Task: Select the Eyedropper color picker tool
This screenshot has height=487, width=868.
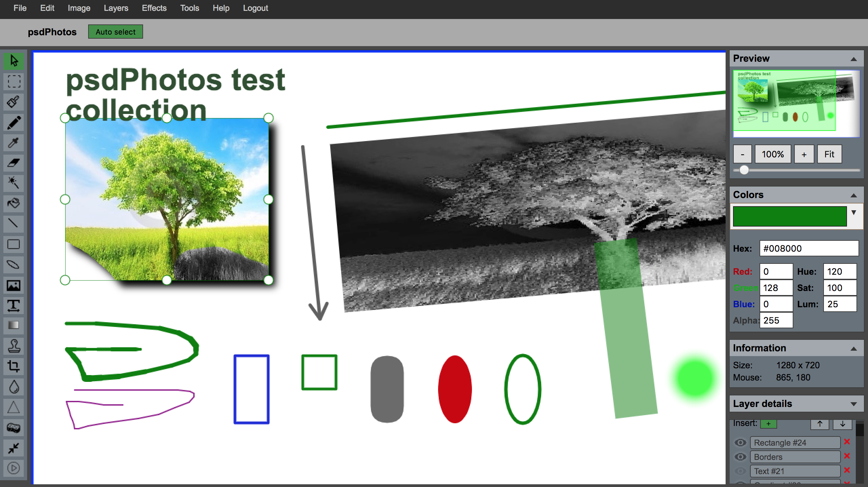Action: [x=14, y=142]
